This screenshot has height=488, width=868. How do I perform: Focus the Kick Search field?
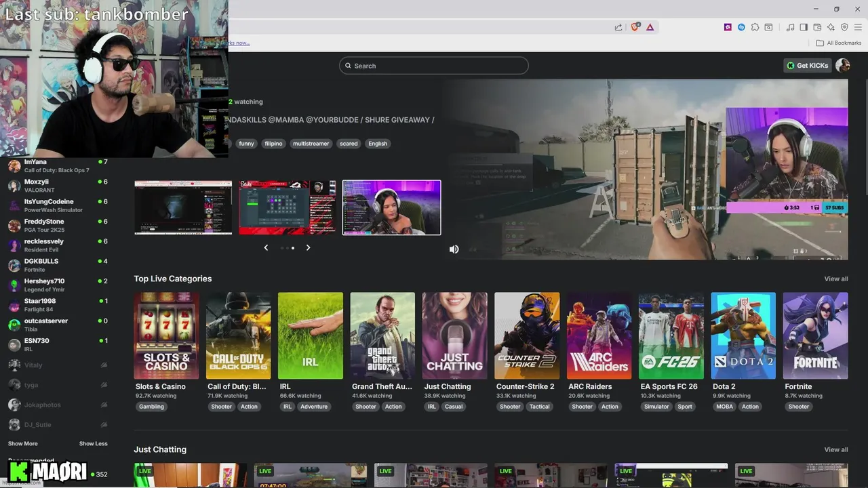(x=434, y=66)
